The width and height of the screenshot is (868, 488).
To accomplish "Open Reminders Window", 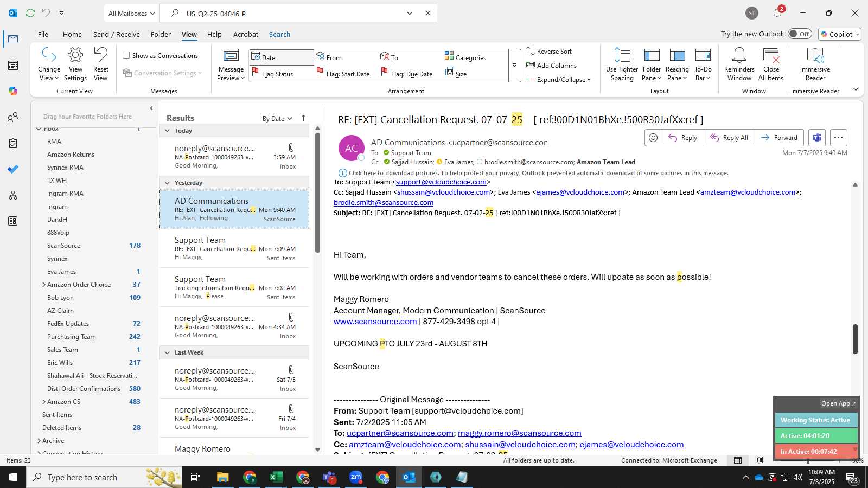I will point(739,65).
